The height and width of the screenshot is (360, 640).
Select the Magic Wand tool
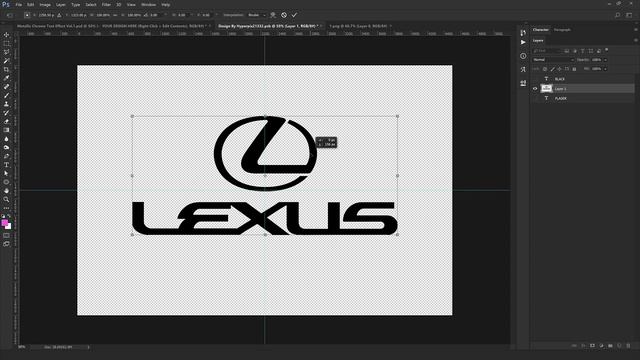click(6, 61)
